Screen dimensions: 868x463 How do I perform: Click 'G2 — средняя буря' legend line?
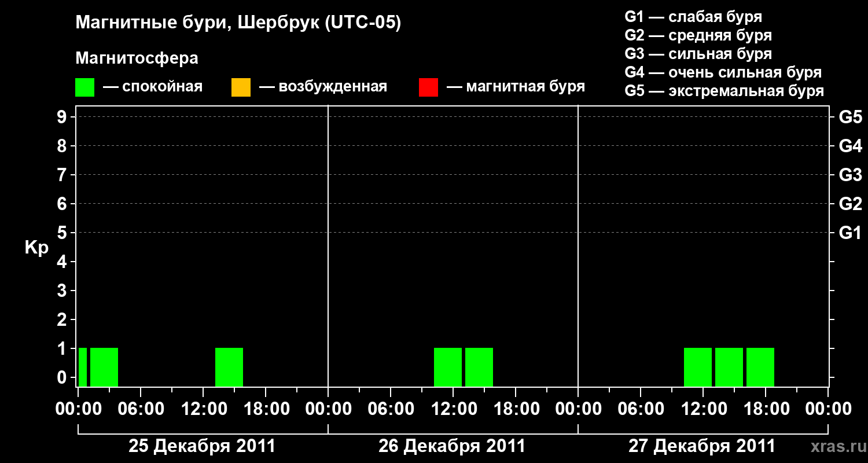coord(698,35)
